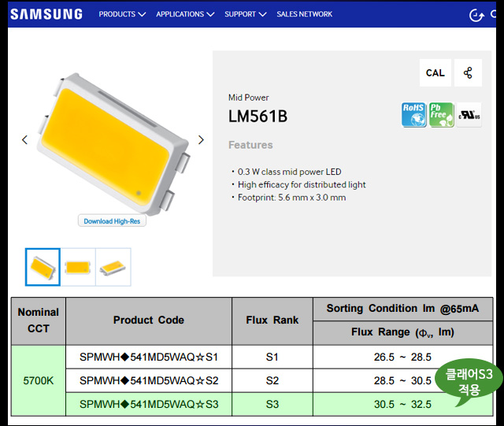Click product code ending in S2
The image size is (504, 426).
(149, 380)
